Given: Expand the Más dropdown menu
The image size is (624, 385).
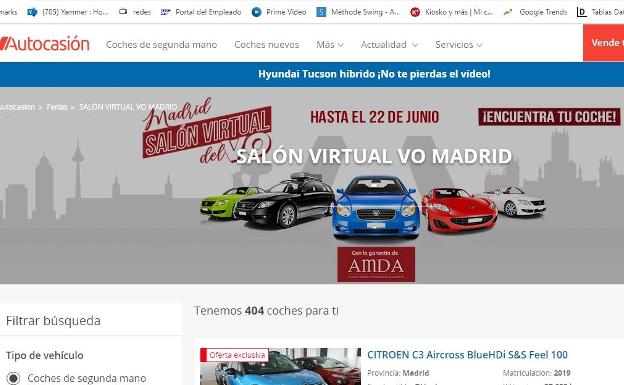Looking at the screenshot, I should click(x=330, y=45).
